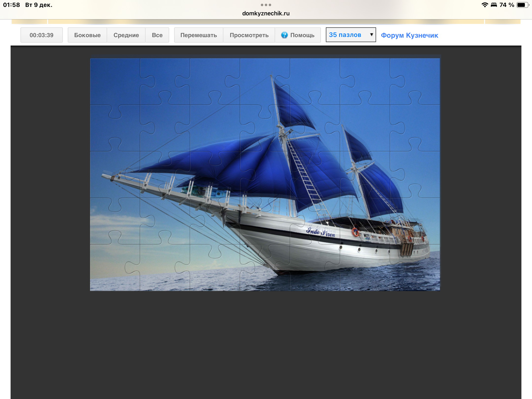Screen dimensions: 532x399
Task: Show Средние middle pieces
Action: 126,35
